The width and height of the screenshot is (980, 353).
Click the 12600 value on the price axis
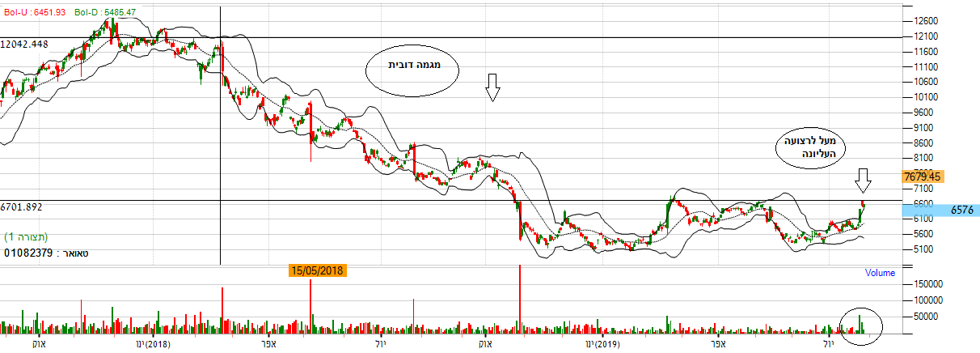922,21
